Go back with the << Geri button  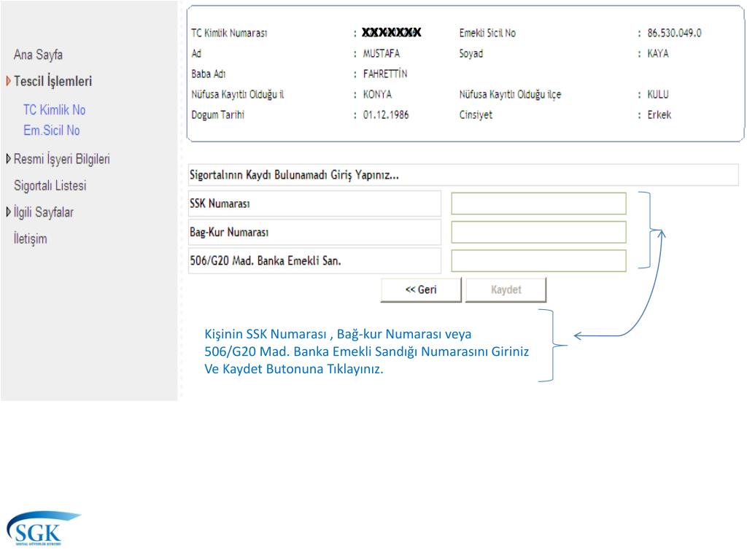click(x=421, y=289)
